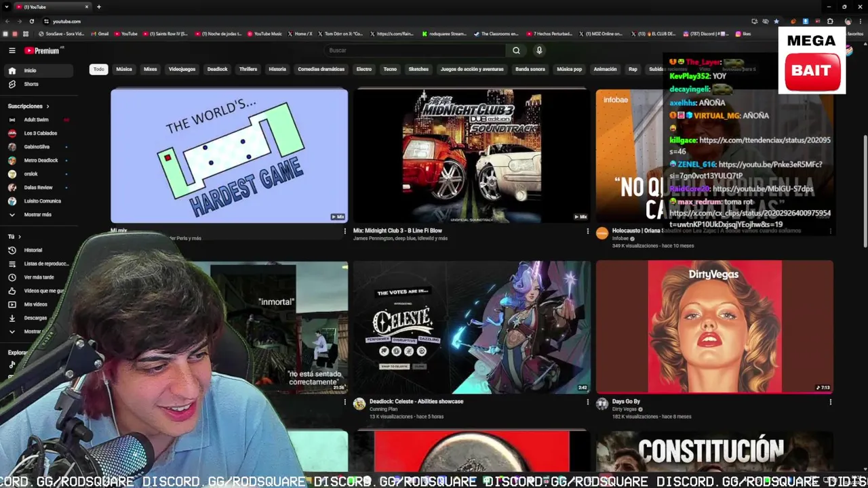Open Los 3 Cabiados channel
Image resolution: width=868 pixels, height=488 pixels.
point(40,134)
